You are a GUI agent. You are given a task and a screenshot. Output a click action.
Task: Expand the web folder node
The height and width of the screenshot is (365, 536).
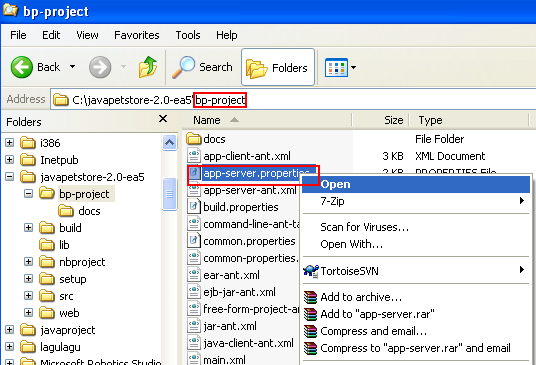click(x=29, y=313)
